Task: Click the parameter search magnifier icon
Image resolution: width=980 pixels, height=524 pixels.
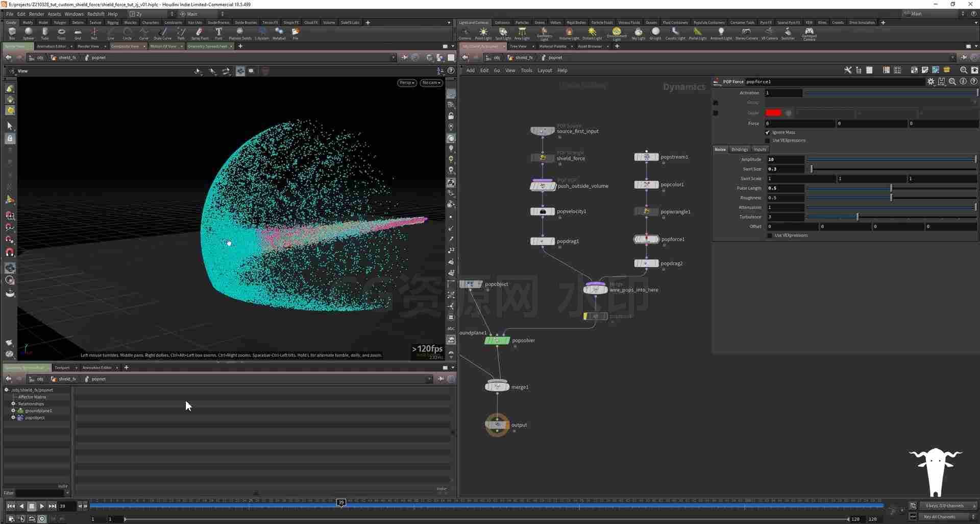Action: pyautogui.click(x=952, y=82)
